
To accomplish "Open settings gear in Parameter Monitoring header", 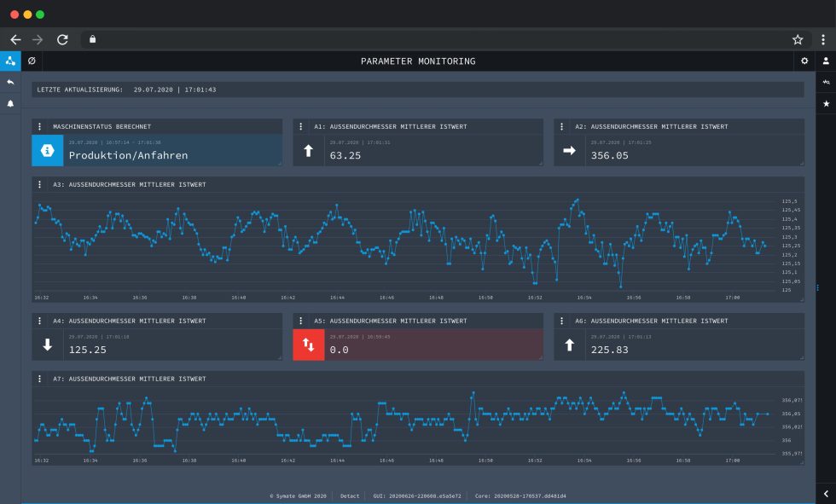I will (x=804, y=61).
